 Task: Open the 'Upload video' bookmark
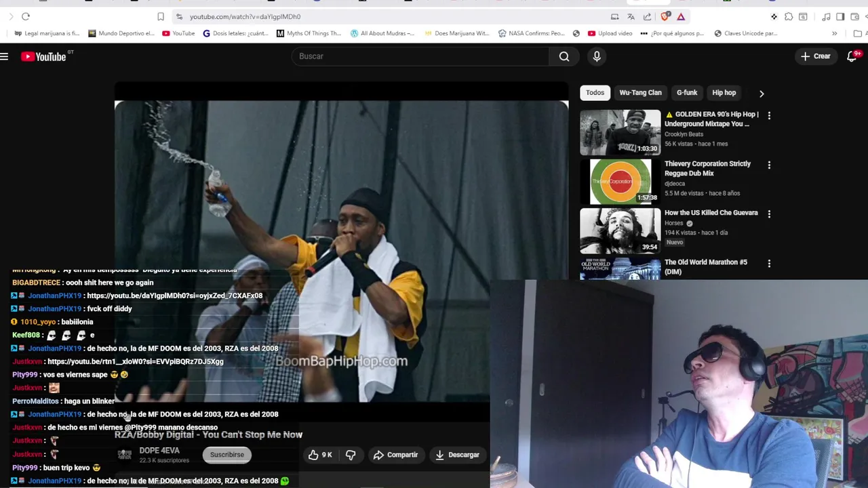click(x=610, y=33)
